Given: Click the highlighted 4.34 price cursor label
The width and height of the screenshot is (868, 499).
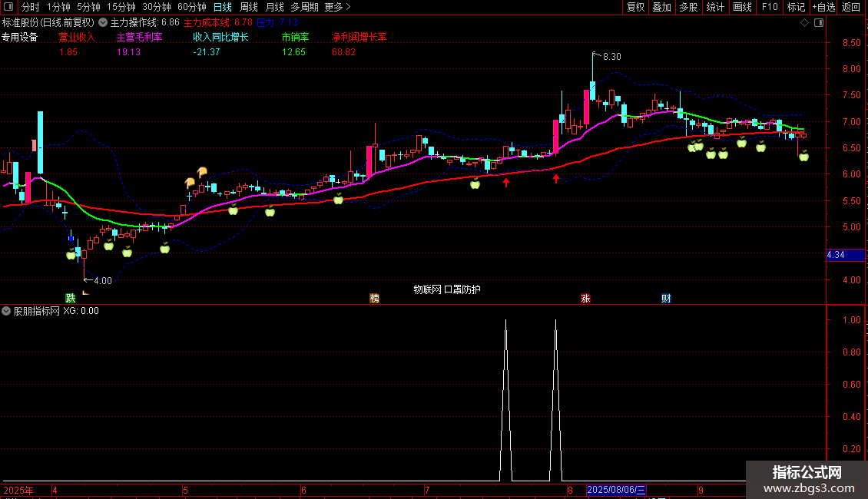Looking at the screenshot, I should tap(845, 255).
